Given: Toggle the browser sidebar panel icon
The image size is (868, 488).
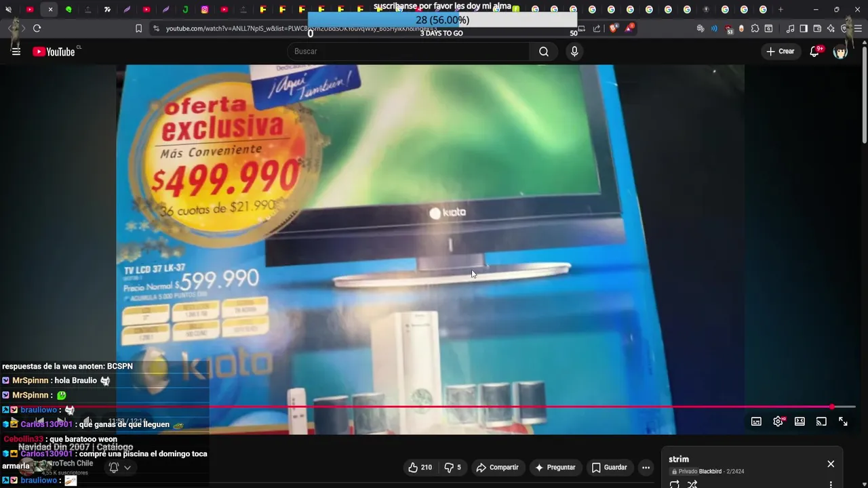Looking at the screenshot, I should tap(804, 28).
